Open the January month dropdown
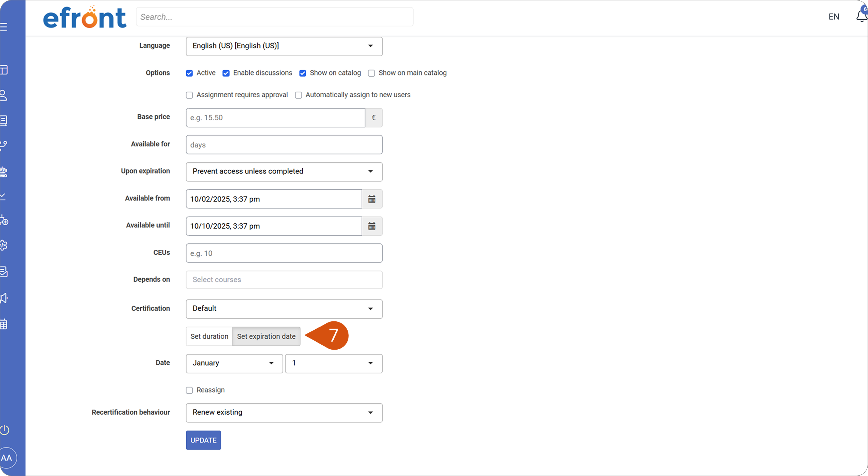 [x=234, y=363]
